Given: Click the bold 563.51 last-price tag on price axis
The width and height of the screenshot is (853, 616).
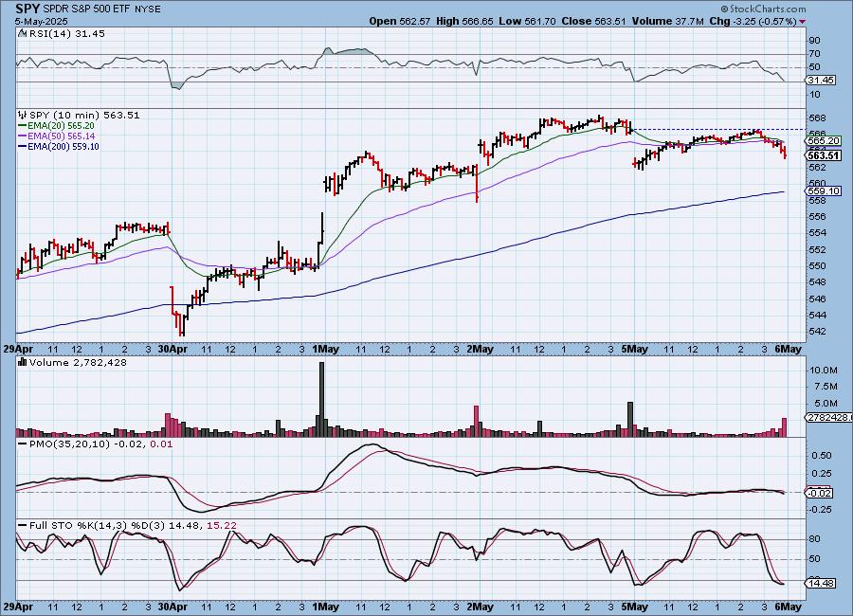Looking at the screenshot, I should [x=824, y=155].
